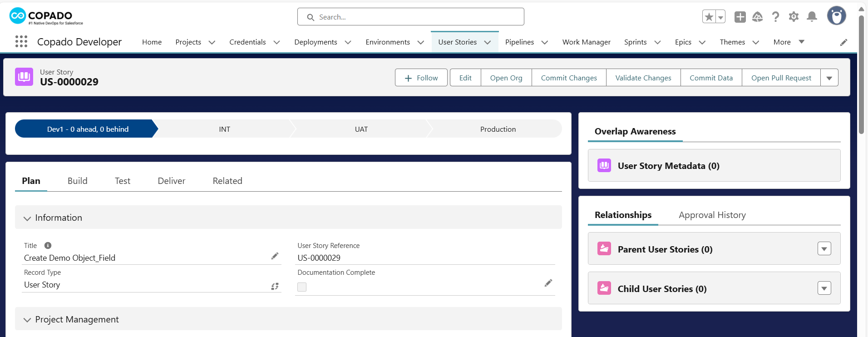Expand the Pipelines nav dropdown chevron
Viewport: 868px width, 337px height.
pyautogui.click(x=545, y=42)
